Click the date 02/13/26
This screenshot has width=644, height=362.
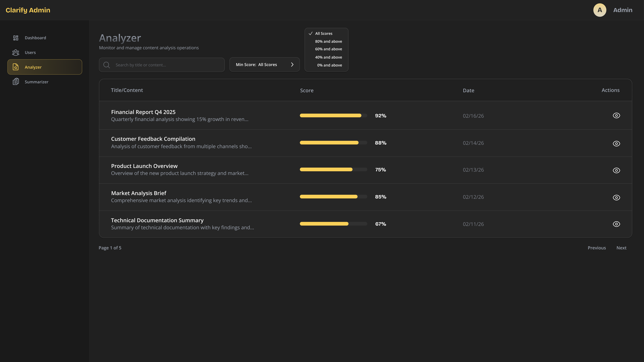click(x=473, y=170)
